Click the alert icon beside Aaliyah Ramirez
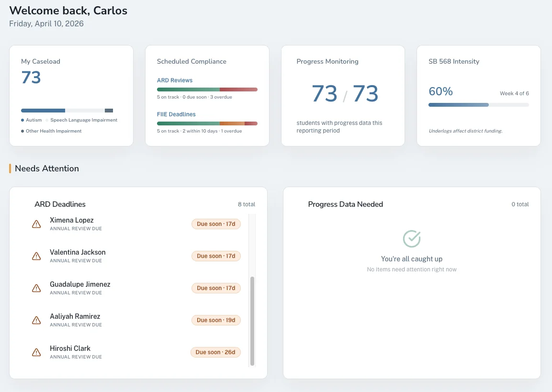This screenshot has width=552, height=392. click(x=36, y=320)
